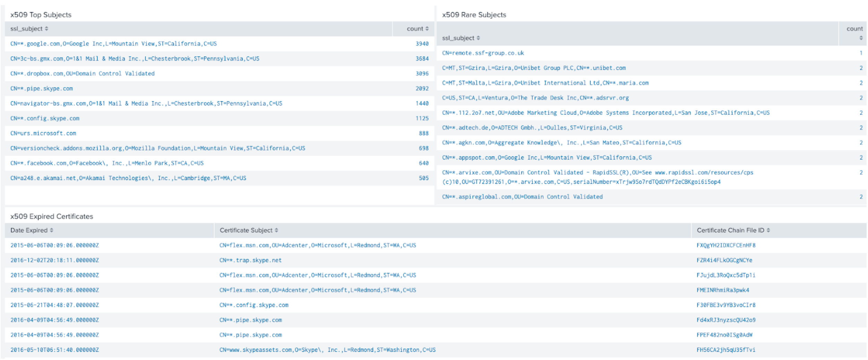
Task: Select expired certificate CN=*.trap.skype.net
Action: click(x=250, y=260)
